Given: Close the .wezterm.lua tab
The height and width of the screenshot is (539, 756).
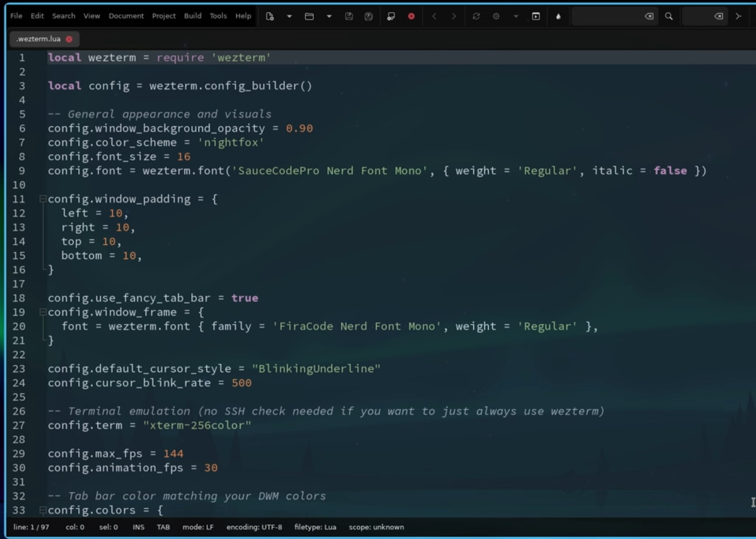Looking at the screenshot, I should 69,39.
